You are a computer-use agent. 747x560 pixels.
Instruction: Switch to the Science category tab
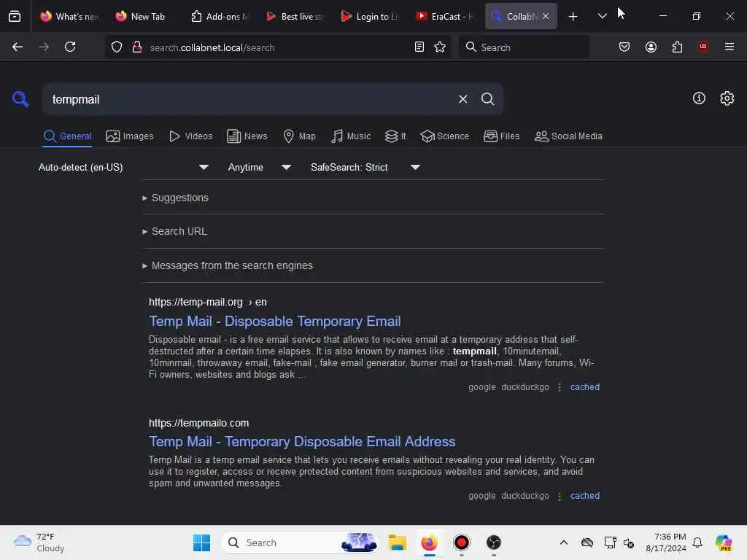coord(444,136)
